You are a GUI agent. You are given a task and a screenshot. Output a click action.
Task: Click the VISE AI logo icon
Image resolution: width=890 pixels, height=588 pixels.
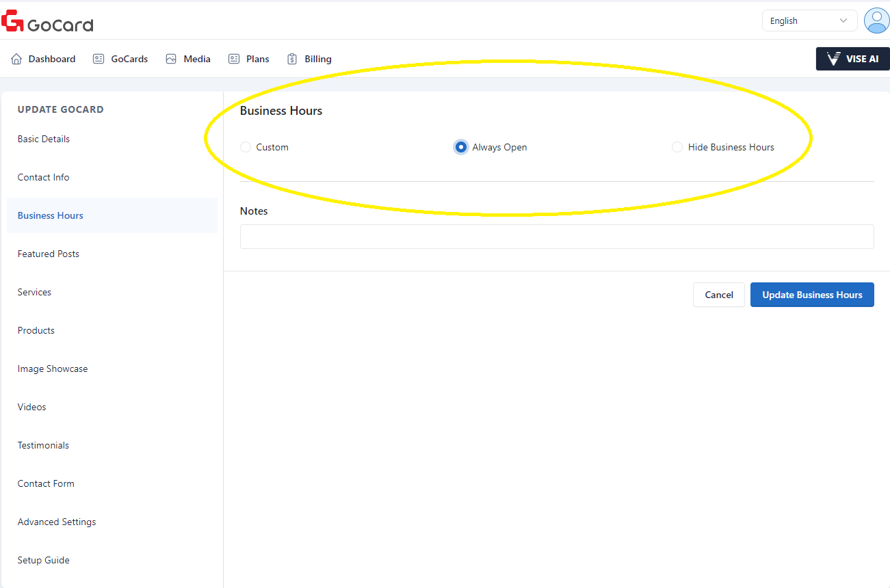(x=833, y=59)
